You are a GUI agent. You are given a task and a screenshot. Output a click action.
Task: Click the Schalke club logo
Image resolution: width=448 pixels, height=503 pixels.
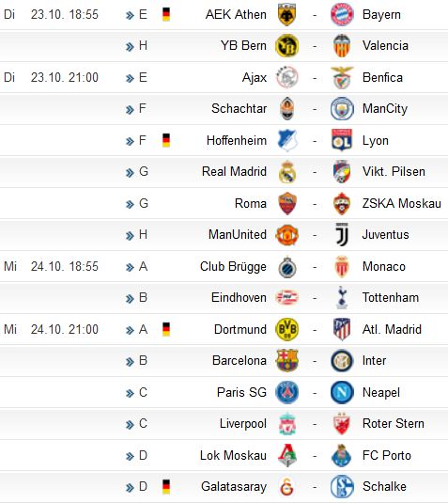coord(342,487)
